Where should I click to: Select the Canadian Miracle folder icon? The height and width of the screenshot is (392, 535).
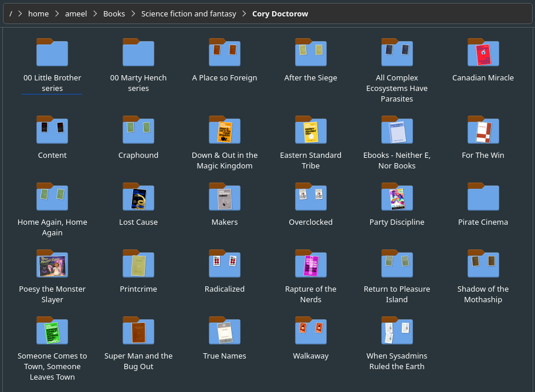click(x=483, y=52)
